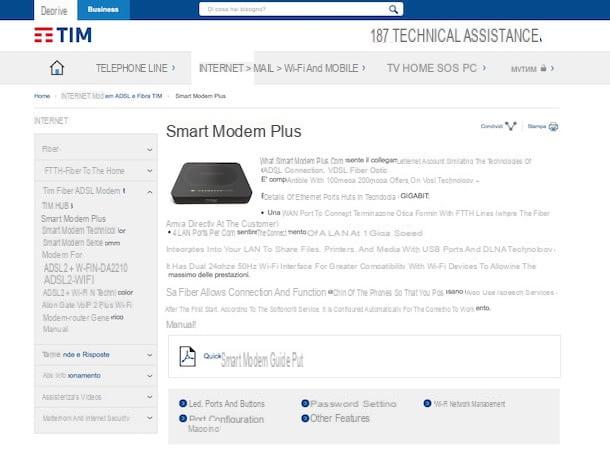This screenshot has height=462, width=610.
Task: Select Smart Modem Sercomm sidebar item
Action: 81,243
